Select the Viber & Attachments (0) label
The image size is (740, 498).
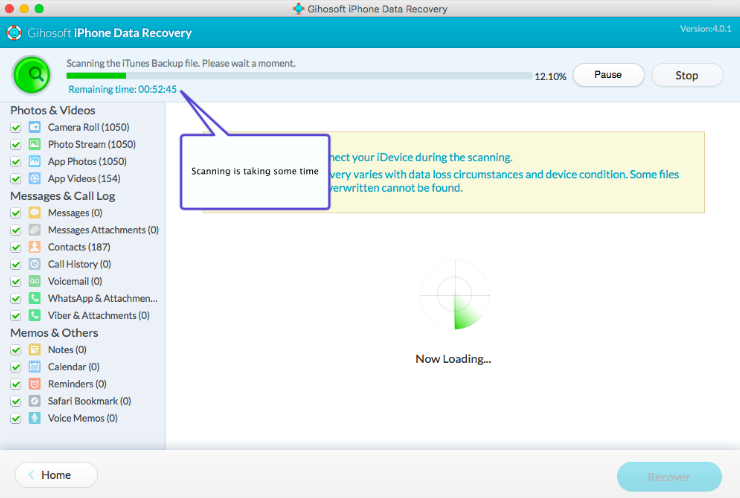pyautogui.click(x=99, y=315)
